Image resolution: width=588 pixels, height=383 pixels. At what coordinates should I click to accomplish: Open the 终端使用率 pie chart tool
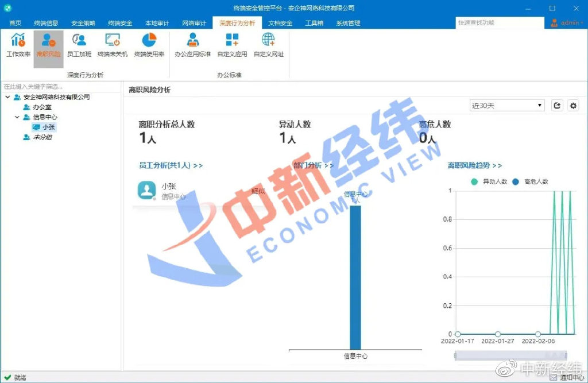[149, 45]
